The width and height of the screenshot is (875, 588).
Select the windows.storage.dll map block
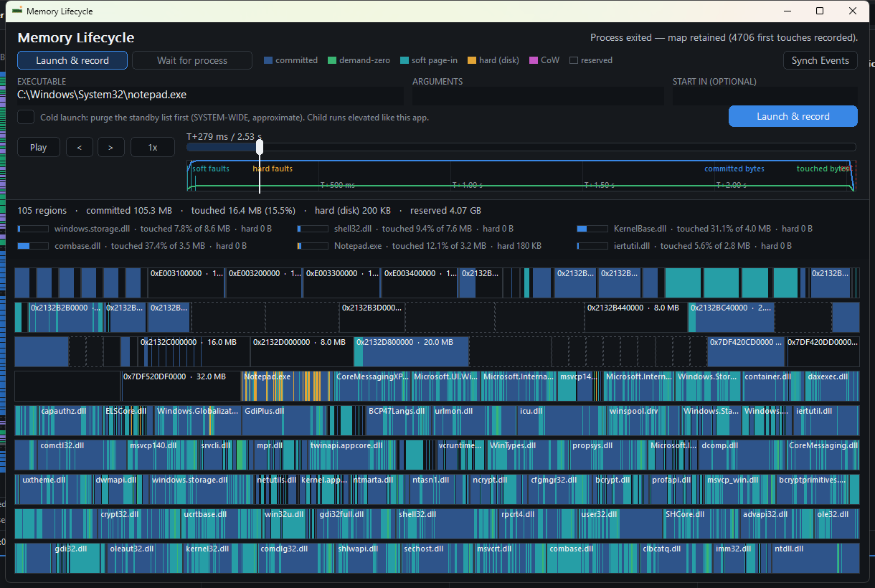pos(202,489)
